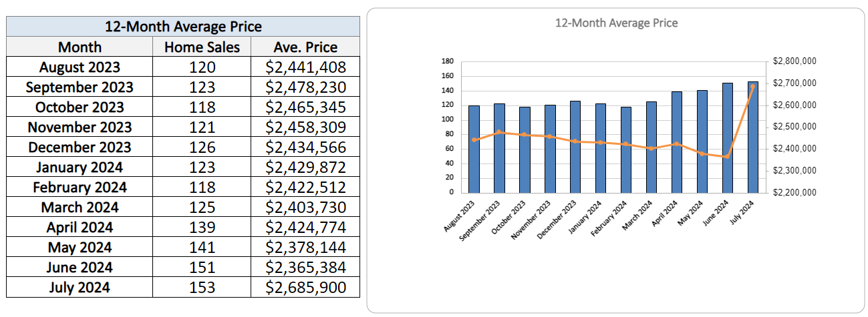Click the orange line marker for September 2023
Image resolution: width=868 pixels, height=317 pixels.
click(x=499, y=132)
